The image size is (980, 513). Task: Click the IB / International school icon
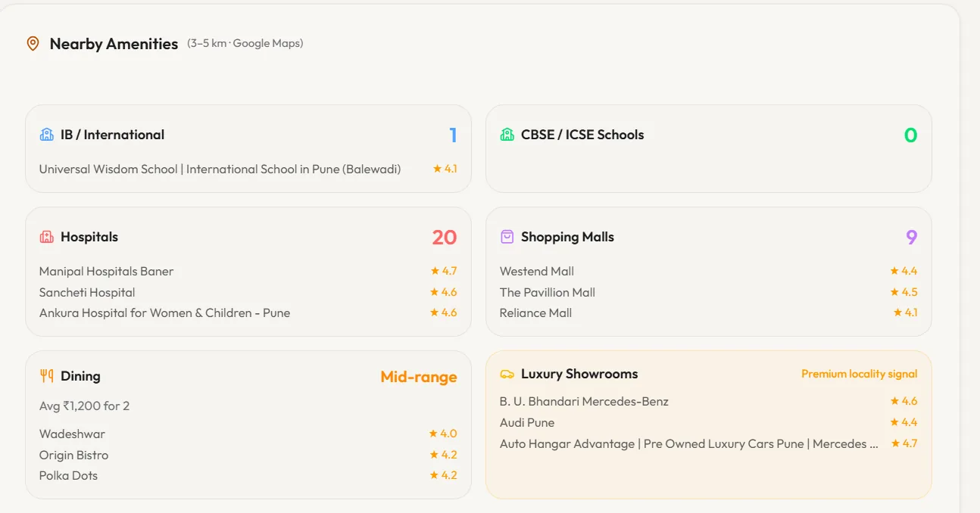pyautogui.click(x=46, y=135)
